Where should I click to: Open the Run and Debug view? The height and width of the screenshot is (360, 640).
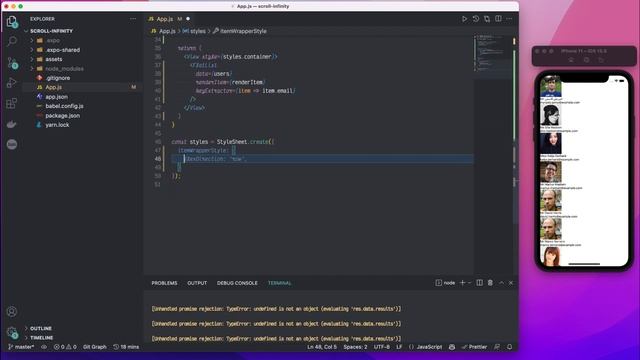(x=12, y=82)
